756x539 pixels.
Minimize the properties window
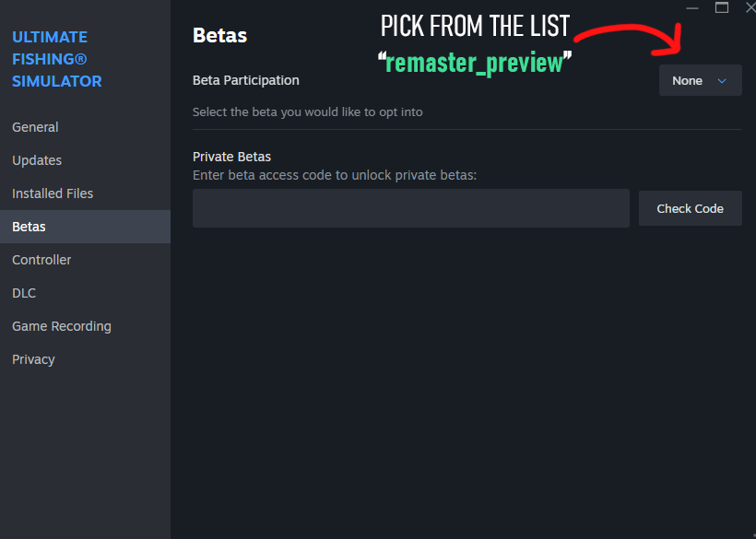click(x=692, y=8)
